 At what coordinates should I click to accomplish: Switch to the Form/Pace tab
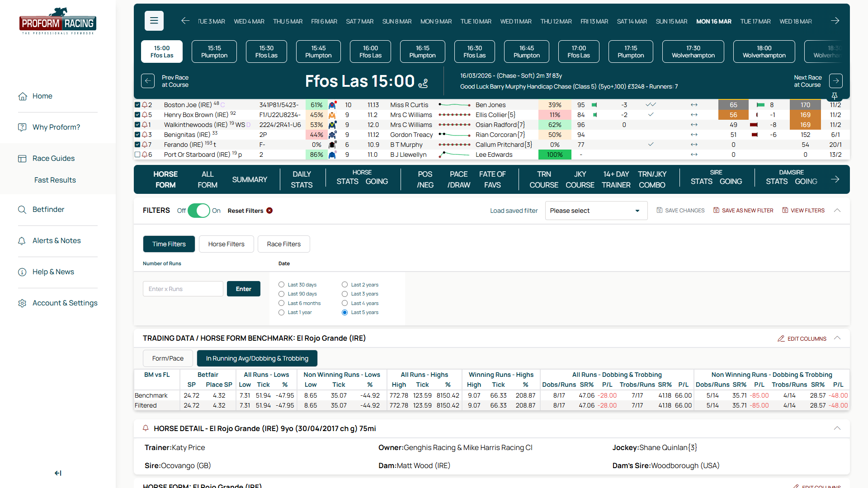coord(168,358)
